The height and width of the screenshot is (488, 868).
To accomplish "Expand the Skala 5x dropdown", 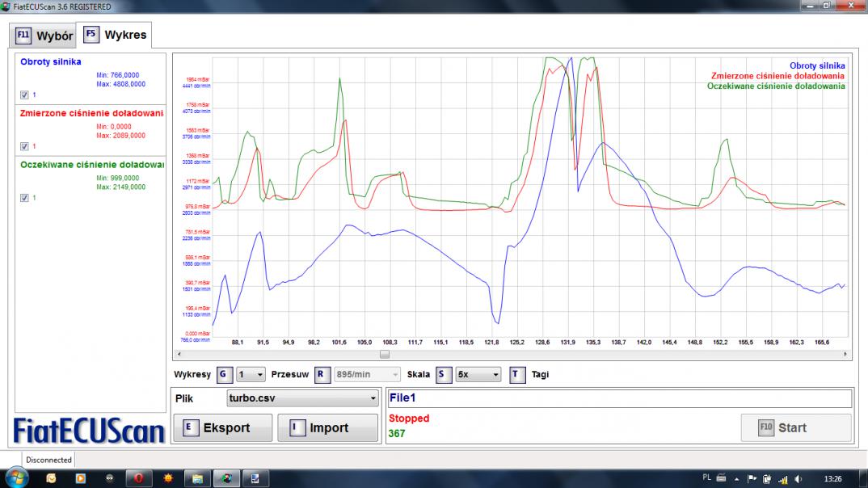I will (x=478, y=375).
